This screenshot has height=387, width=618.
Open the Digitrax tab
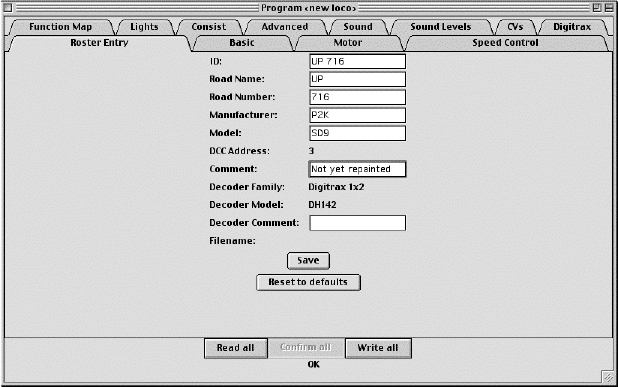[572, 27]
